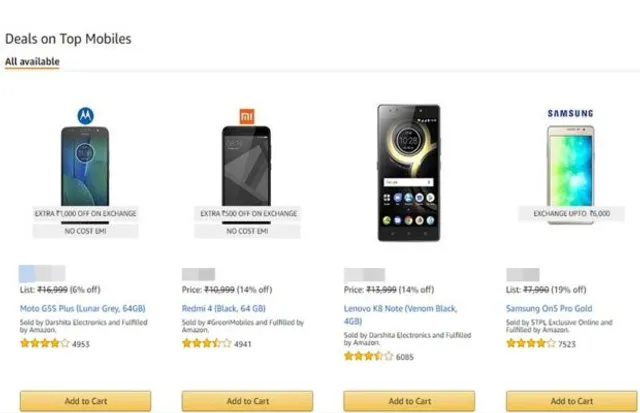The height and width of the screenshot is (413, 640).
Task: Add Moto G5S Plus to cart
Action: [85, 401]
